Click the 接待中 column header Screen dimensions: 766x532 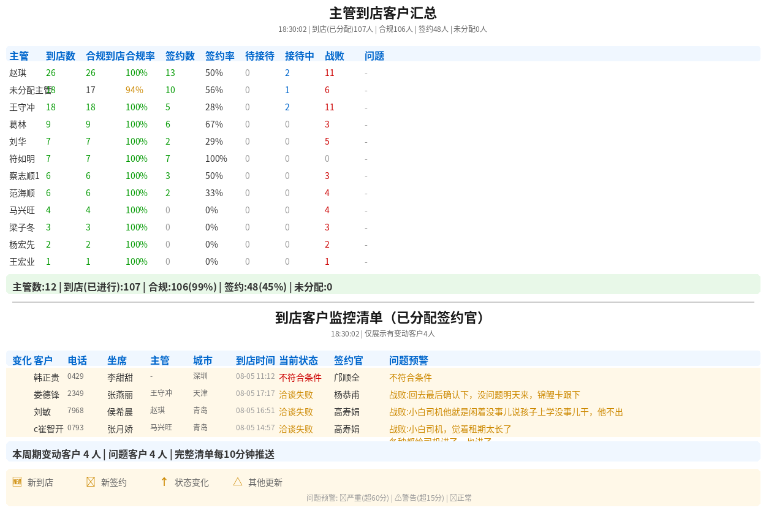click(x=300, y=56)
